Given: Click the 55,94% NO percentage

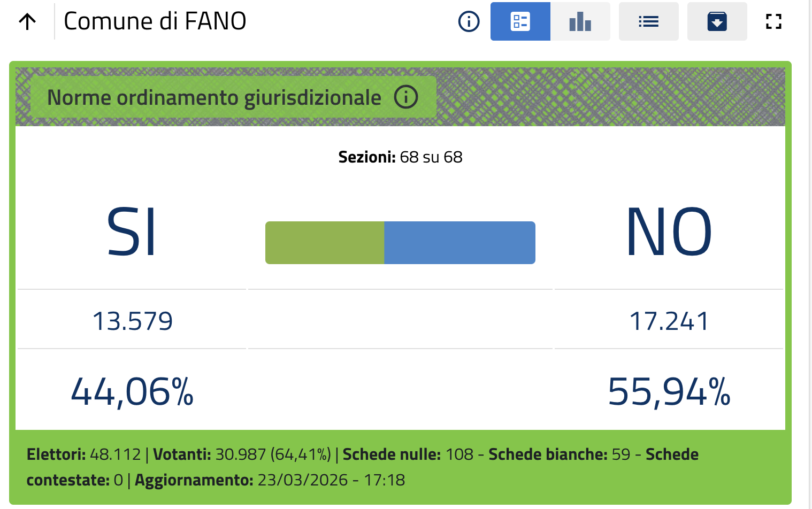Looking at the screenshot, I should tap(669, 392).
